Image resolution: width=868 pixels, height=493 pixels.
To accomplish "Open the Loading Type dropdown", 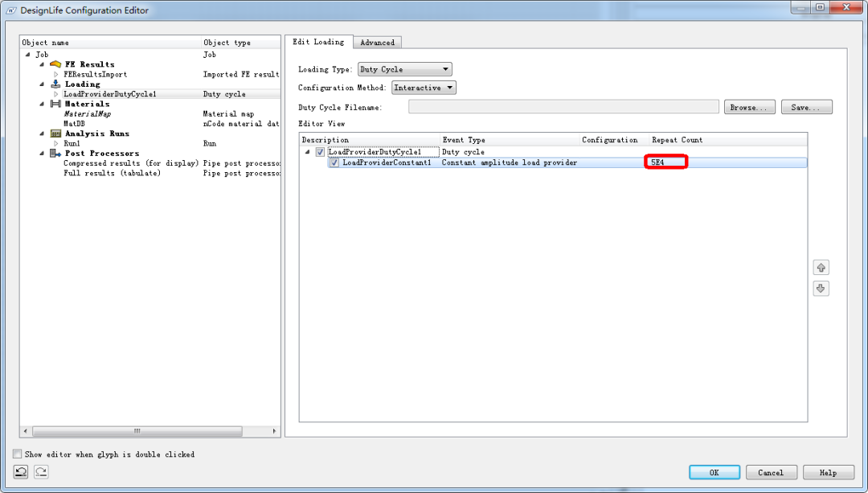I will pos(404,69).
